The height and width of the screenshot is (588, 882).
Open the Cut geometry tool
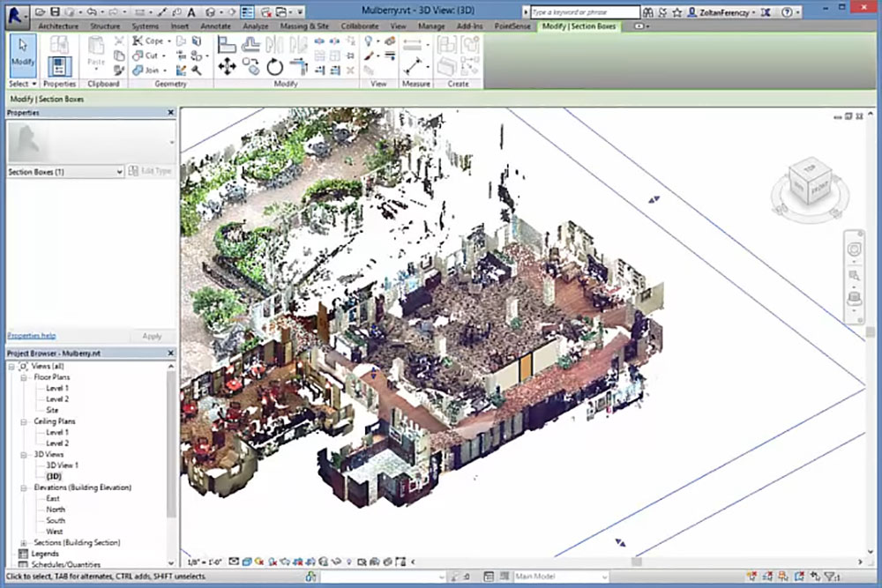tap(147, 55)
